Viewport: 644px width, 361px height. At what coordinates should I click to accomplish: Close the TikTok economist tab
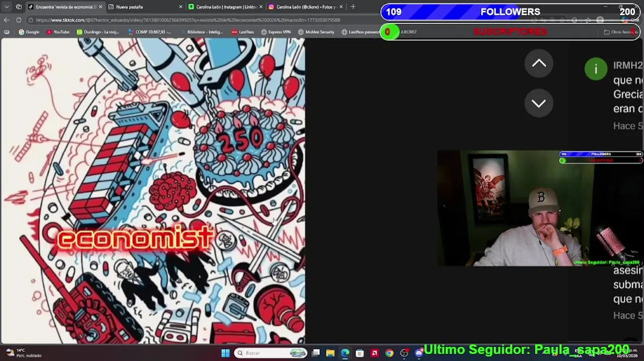pos(100,7)
